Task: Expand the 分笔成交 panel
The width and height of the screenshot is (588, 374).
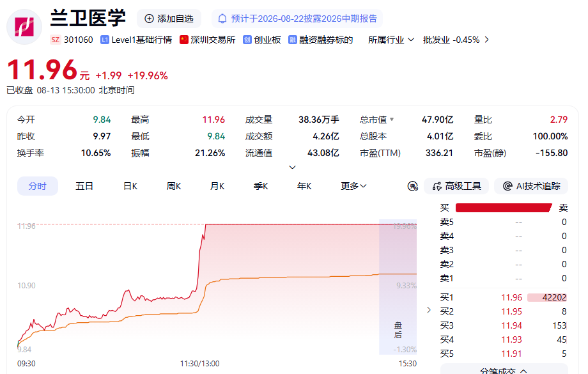Action: 504,370
